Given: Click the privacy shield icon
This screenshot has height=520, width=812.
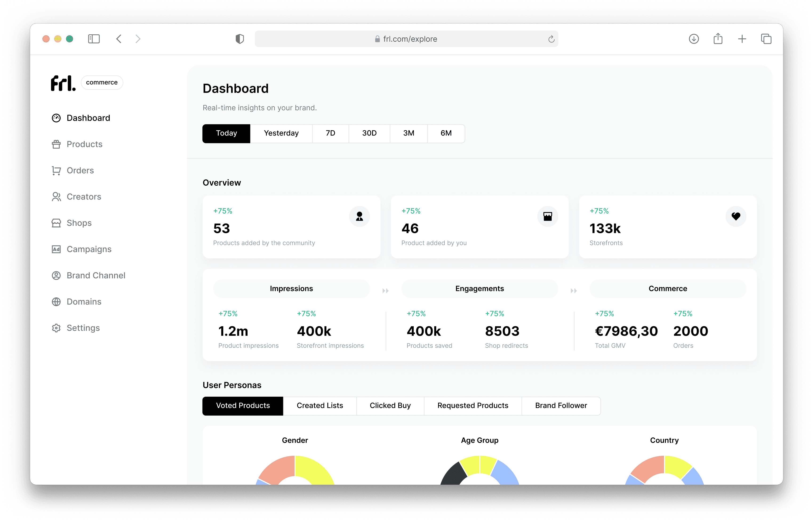Looking at the screenshot, I should [x=240, y=39].
